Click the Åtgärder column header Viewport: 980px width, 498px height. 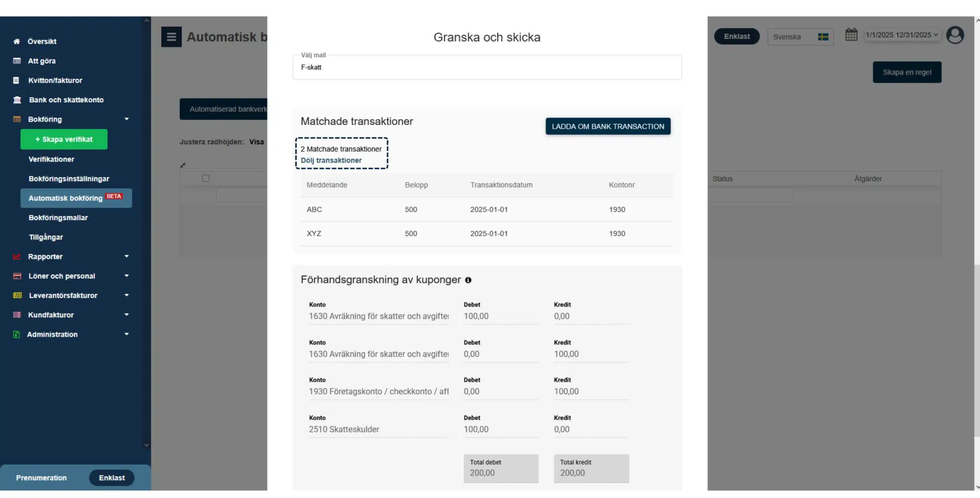point(868,179)
